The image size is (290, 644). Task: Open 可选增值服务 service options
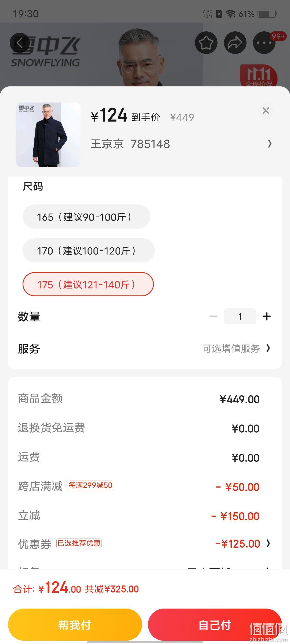click(x=236, y=349)
